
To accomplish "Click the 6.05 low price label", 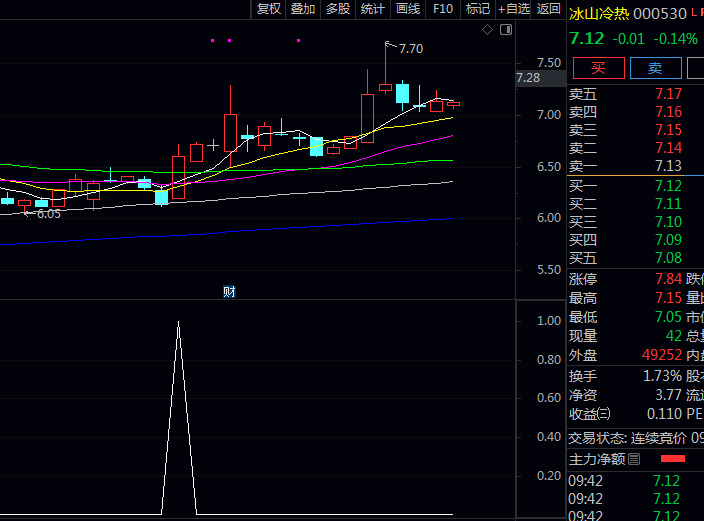I will click(x=48, y=214).
